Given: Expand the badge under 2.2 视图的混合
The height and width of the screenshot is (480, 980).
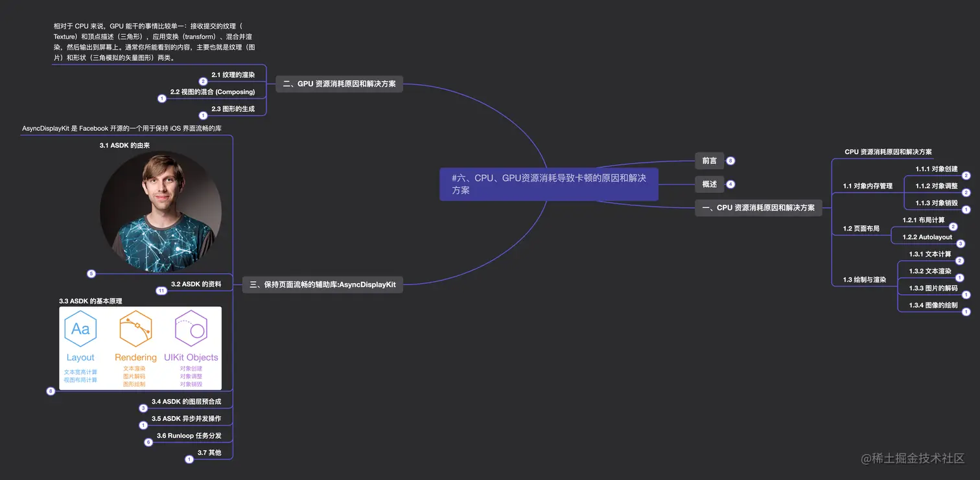Looking at the screenshot, I should coord(162,98).
